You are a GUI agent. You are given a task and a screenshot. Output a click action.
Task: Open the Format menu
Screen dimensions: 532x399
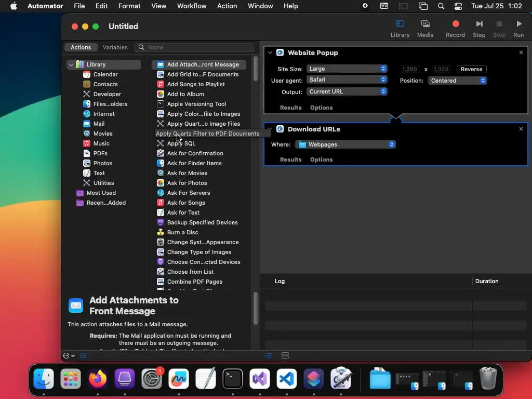pyautogui.click(x=129, y=6)
